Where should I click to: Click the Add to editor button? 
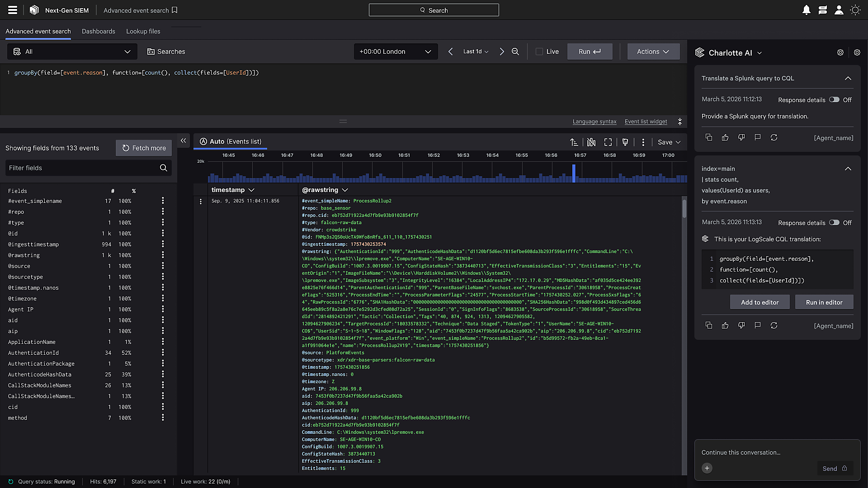pyautogui.click(x=759, y=302)
